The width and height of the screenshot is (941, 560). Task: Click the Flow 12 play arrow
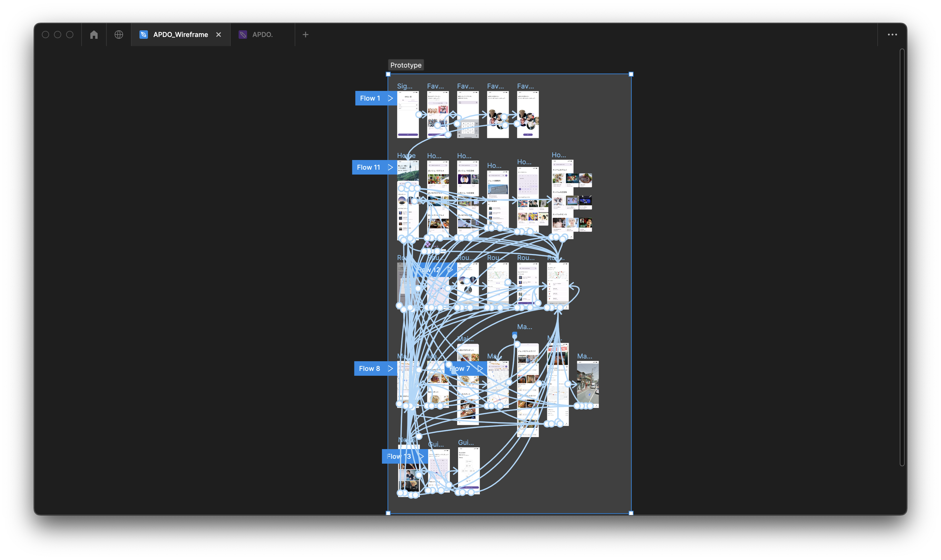coord(450,269)
